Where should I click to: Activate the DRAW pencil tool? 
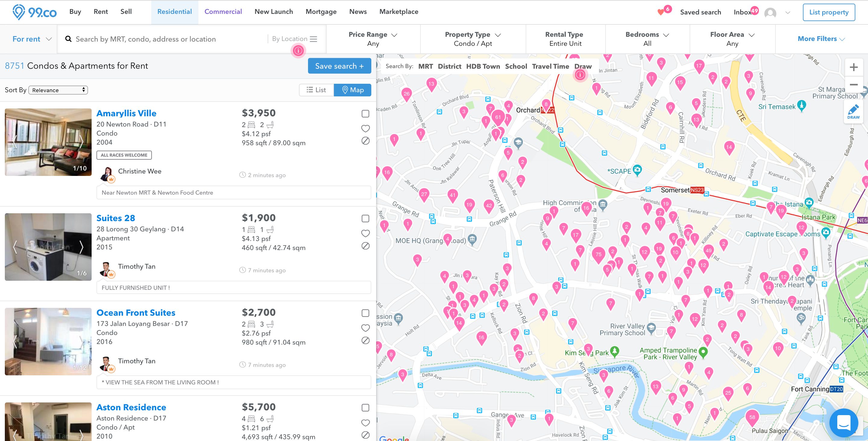click(853, 112)
